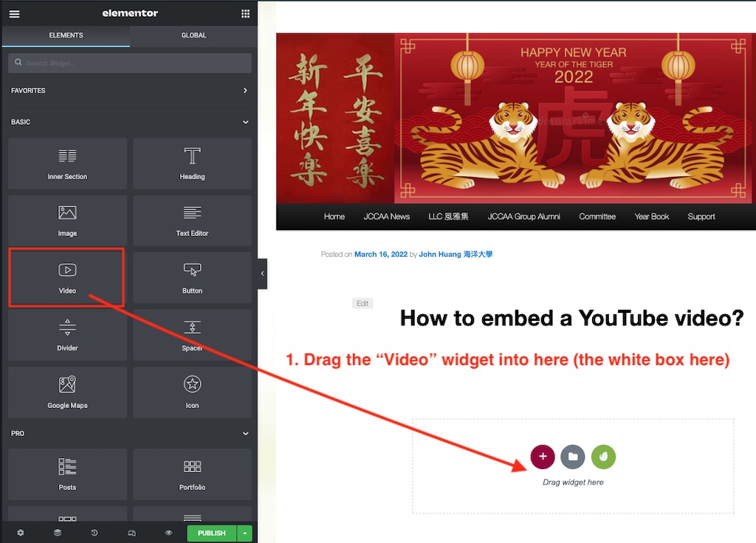Toggle Preview Changes eye icon

pyautogui.click(x=169, y=533)
